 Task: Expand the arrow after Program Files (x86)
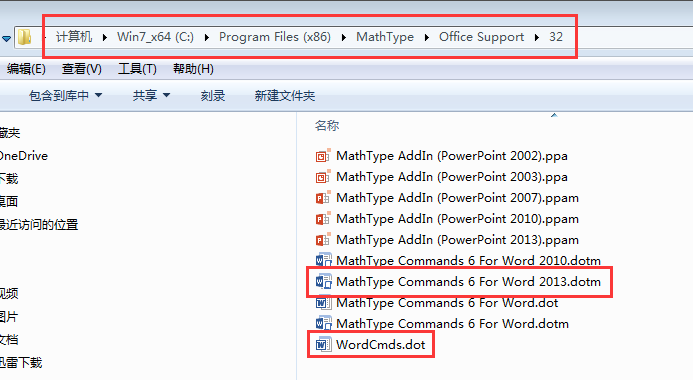point(344,38)
